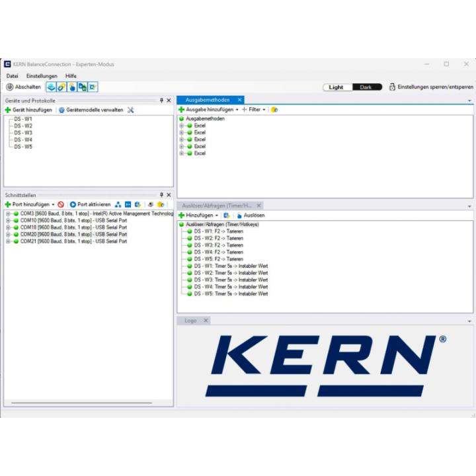
Task: Switch theme to Dark
Action: [x=366, y=87]
